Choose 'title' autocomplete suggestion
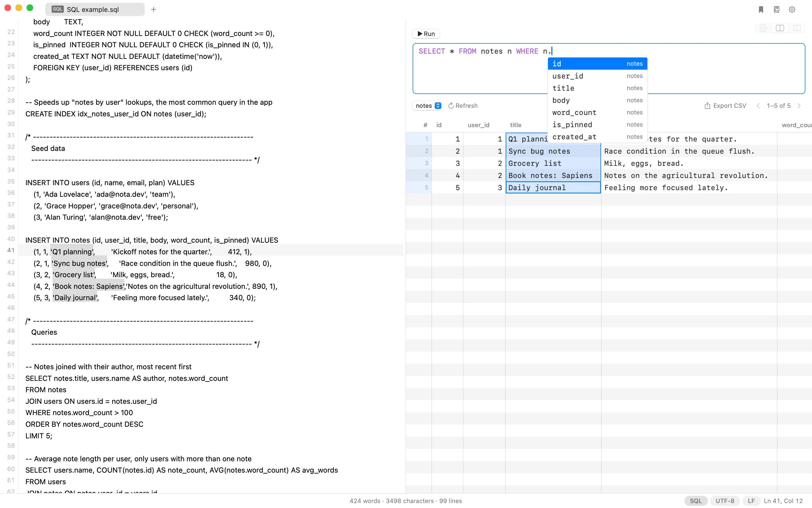The height and width of the screenshot is (508, 812). point(597,88)
